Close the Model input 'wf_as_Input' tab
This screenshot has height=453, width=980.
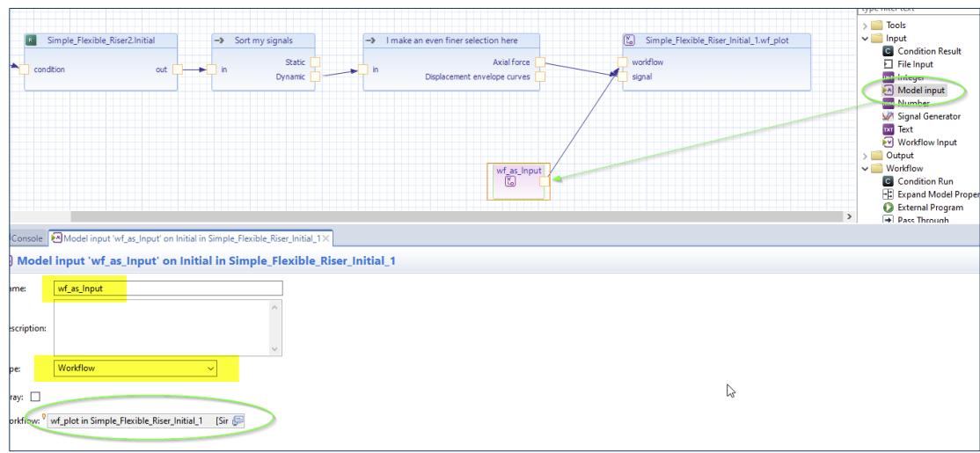326,238
